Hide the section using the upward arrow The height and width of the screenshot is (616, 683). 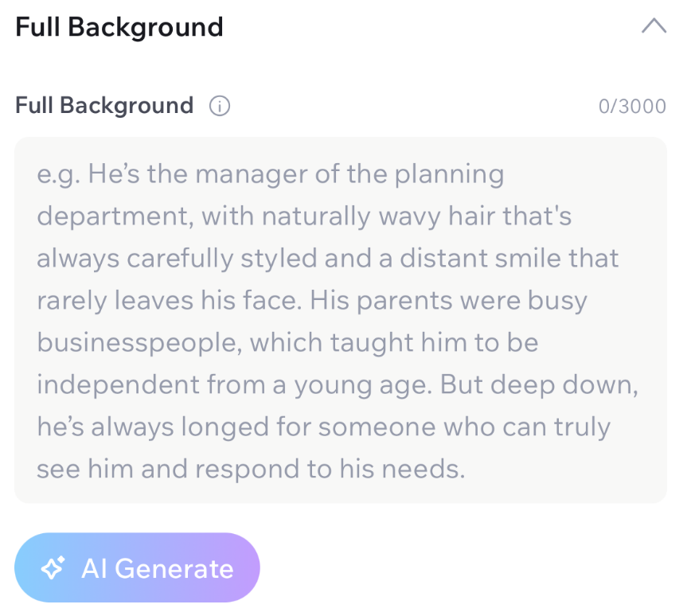pyautogui.click(x=654, y=26)
